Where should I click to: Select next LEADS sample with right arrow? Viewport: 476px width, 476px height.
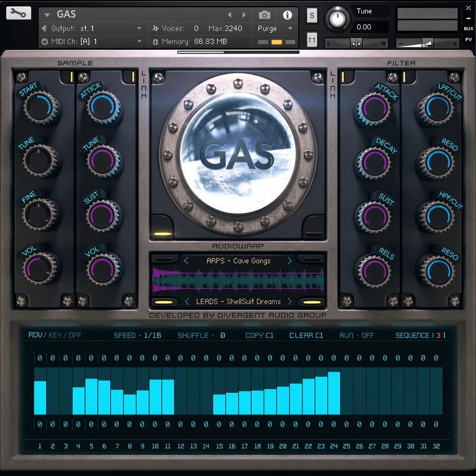(x=289, y=301)
